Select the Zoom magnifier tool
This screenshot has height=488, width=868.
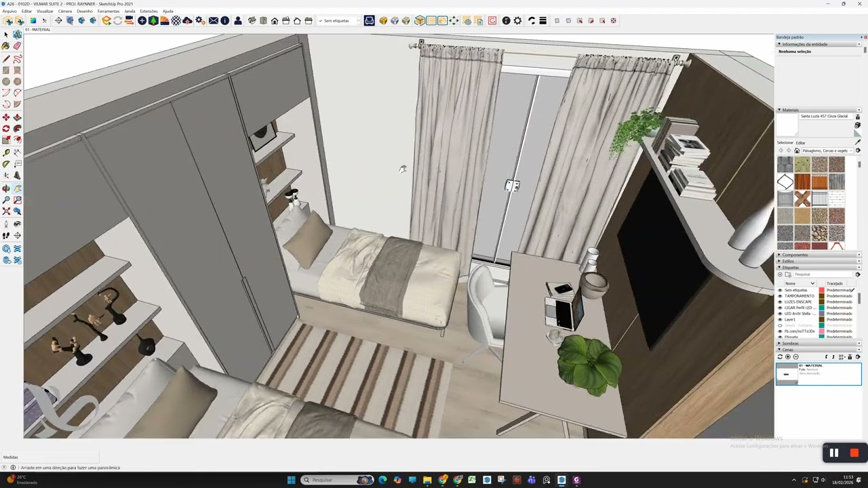pyautogui.click(x=6, y=200)
